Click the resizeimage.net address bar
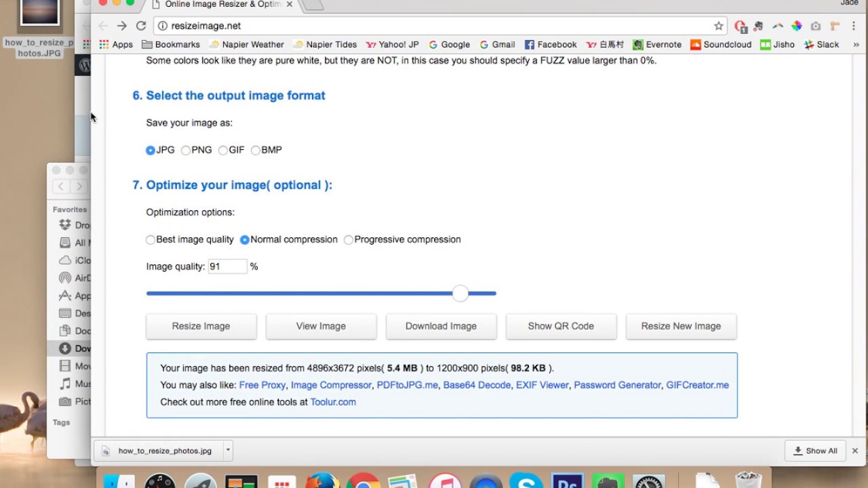The height and width of the screenshot is (488, 868). click(438, 26)
